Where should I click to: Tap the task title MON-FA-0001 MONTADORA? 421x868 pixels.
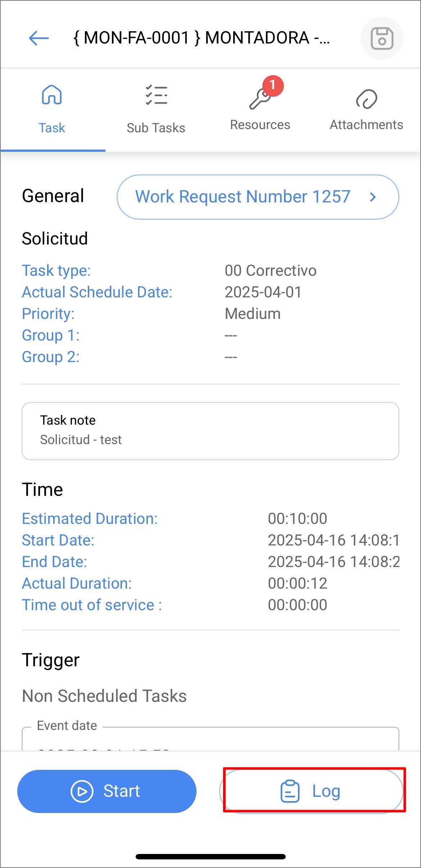click(x=202, y=38)
